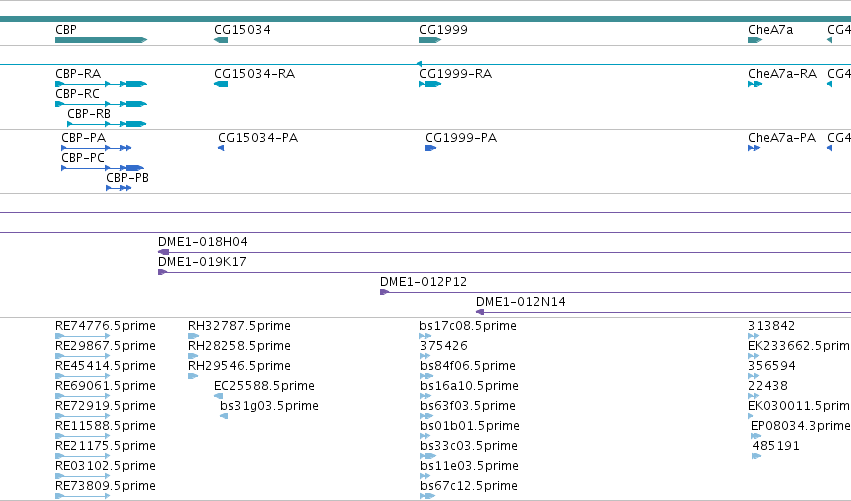Click the CheA7a gene arrow glyph

click(x=755, y=40)
